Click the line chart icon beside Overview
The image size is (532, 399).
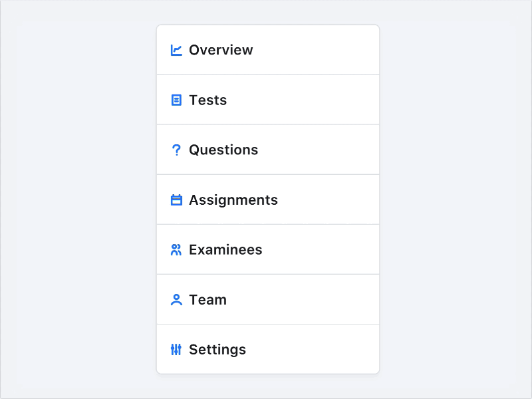click(x=176, y=50)
